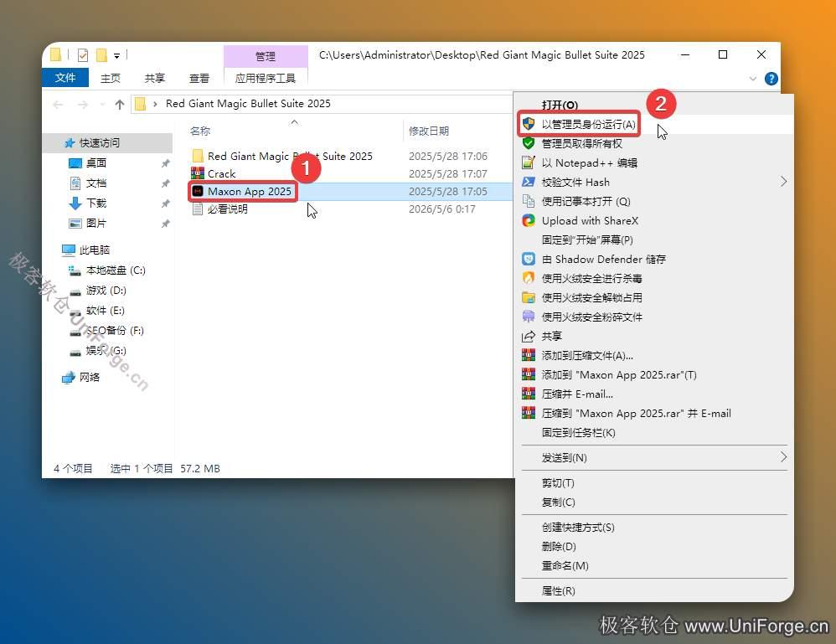Open quick access toolbar customize dropdown
Screen dimensions: 836x644
(116, 55)
